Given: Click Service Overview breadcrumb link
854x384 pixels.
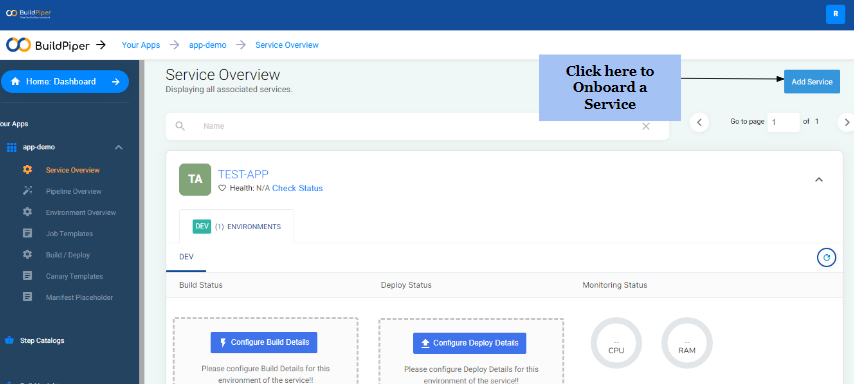Looking at the screenshot, I should point(287,45).
